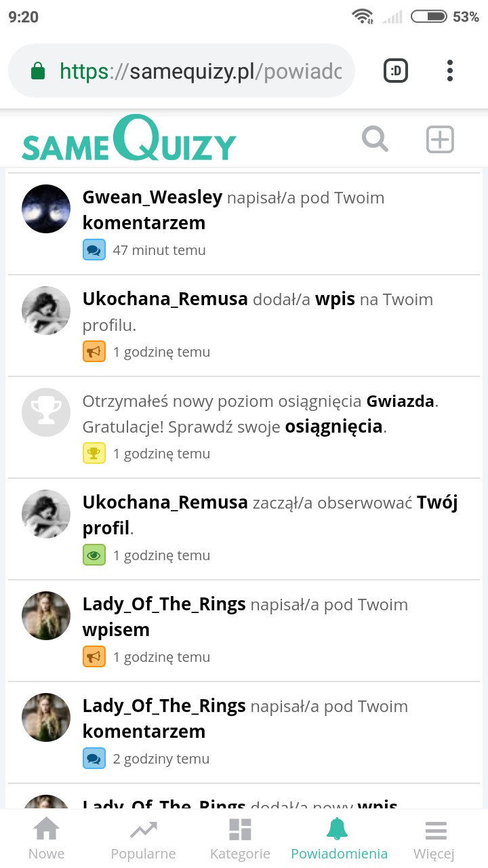Open the browser tab switcher button
Viewport: 488px width, 868px height.
tap(396, 71)
